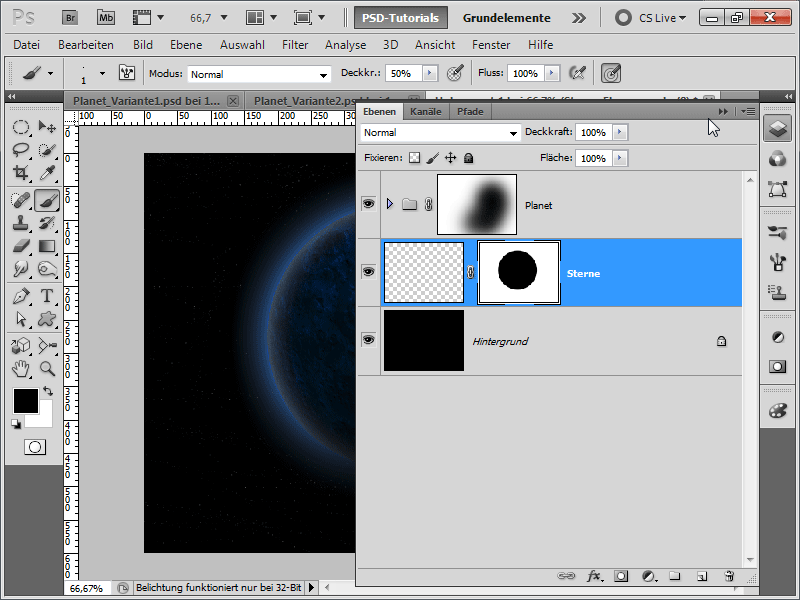Screen dimensions: 800x600
Task: Open the Fläche fill slider arrow
Action: pos(619,158)
